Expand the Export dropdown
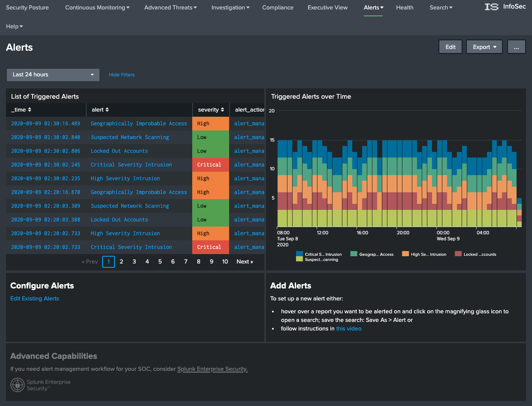Viewport: 532px width, 406px height. pos(484,46)
